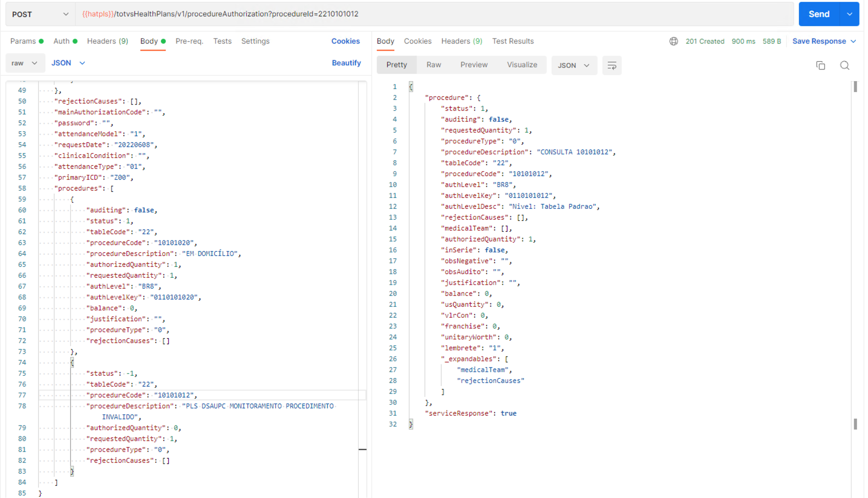The height and width of the screenshot is (498, 868).
Task: Click "lembrete": "1" in response
Action: point(474,348)
